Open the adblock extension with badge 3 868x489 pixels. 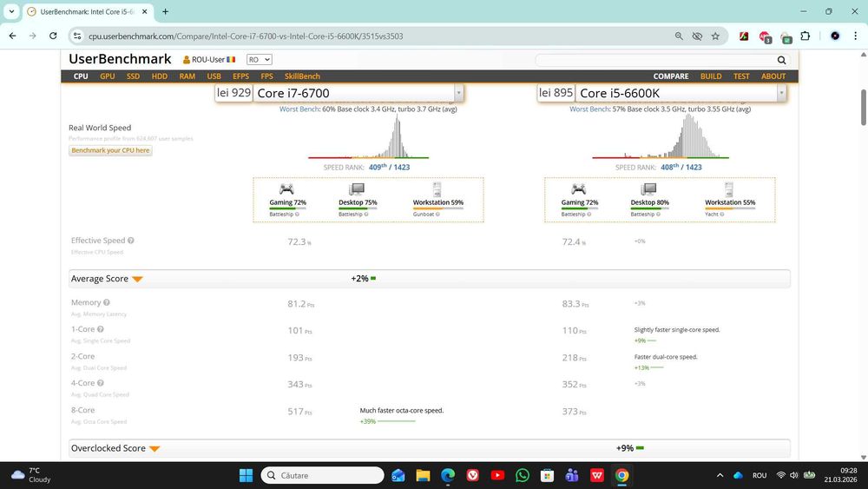pyautogui.click(x=765, y=37)
